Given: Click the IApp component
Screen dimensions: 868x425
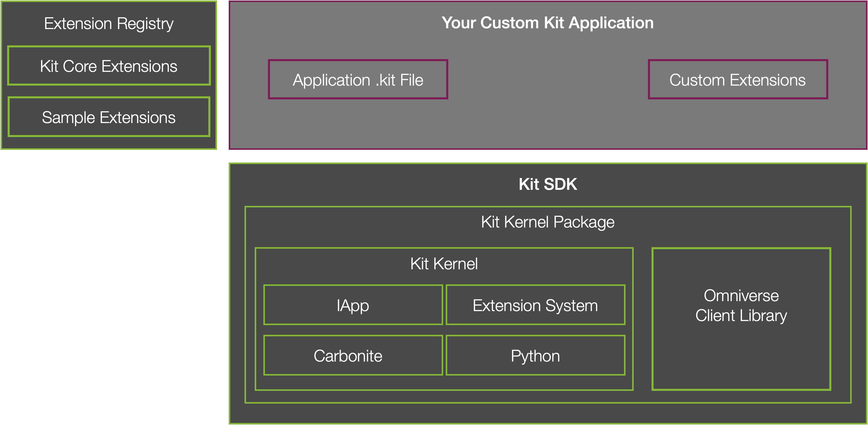Looking at the screenshot, I should [x=353, y=305].
